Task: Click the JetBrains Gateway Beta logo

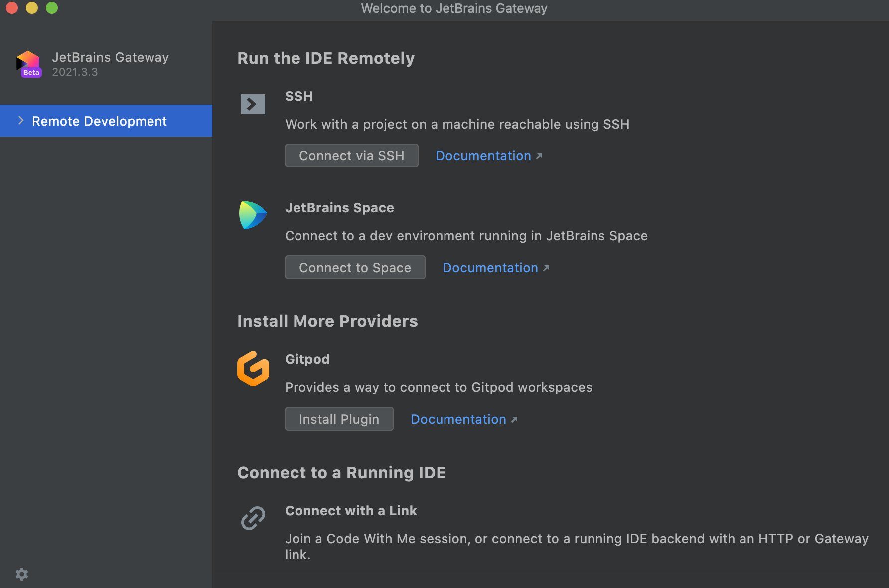Action: click(28, 64)
